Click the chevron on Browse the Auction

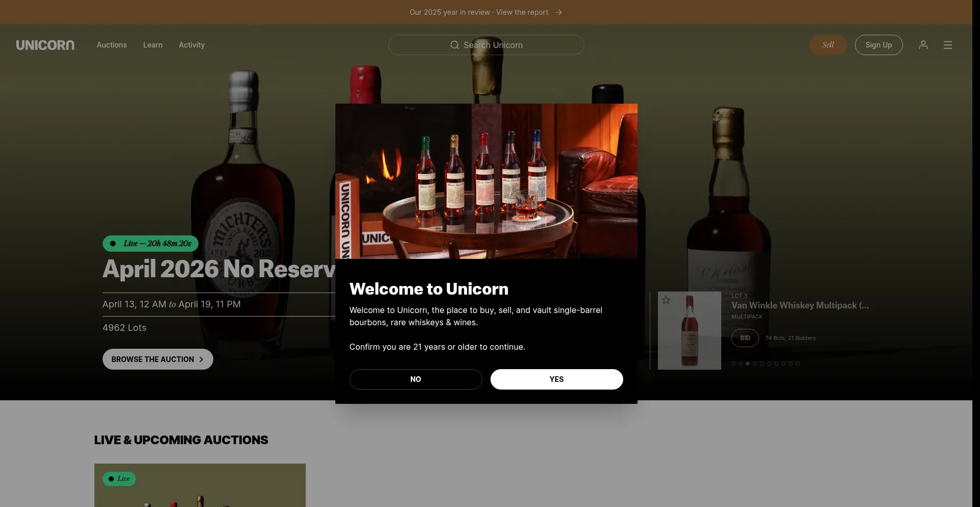pyautogui.click(x=201, y=359)
